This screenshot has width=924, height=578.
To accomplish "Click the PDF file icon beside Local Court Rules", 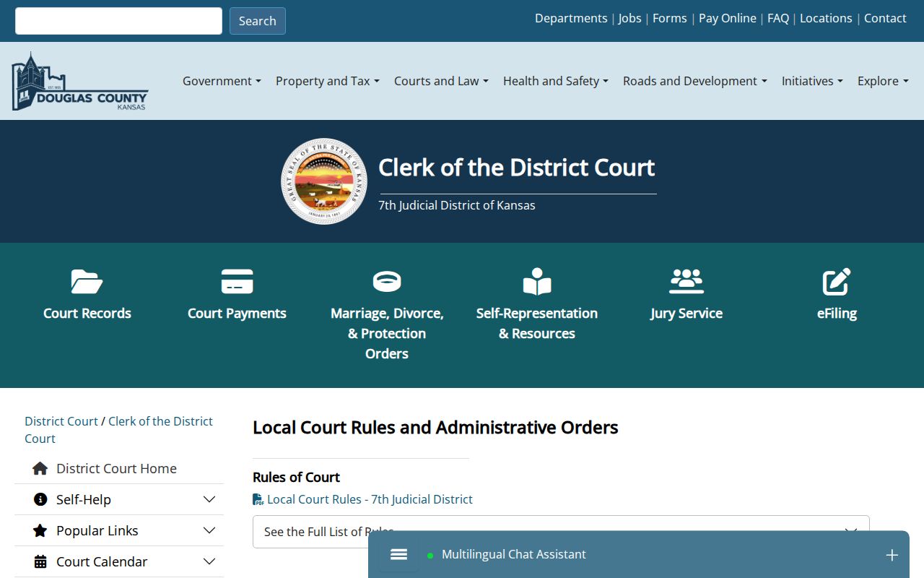I will pyautogui.click(x=258, y=499).
